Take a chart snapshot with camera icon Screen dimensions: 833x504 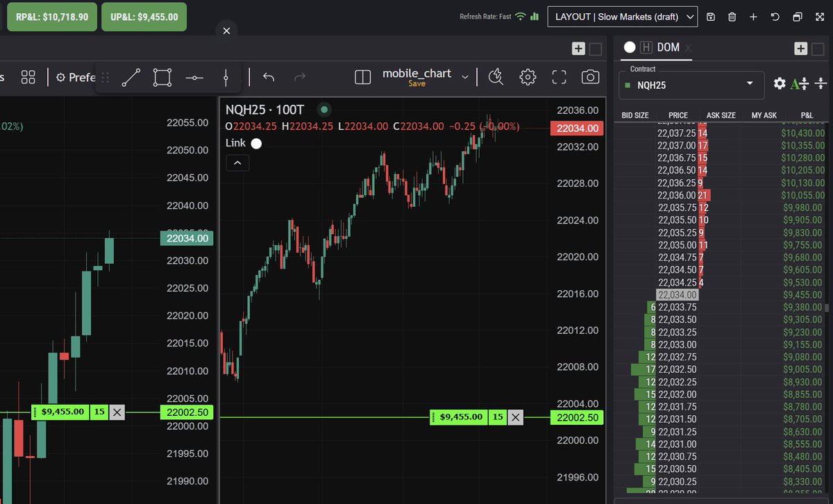[x=590, y=77]
